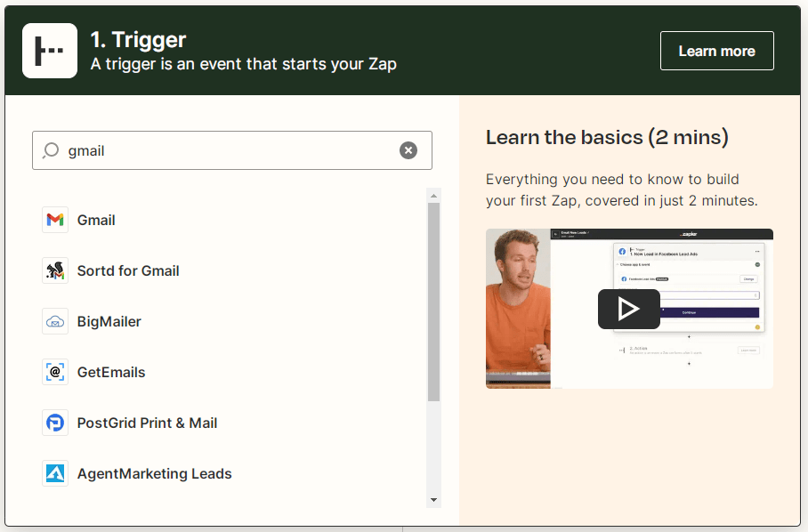Click the video tutorial thumbnail
Image resolution: width=808 pixels, height=532 pixels.
[629, 309]
